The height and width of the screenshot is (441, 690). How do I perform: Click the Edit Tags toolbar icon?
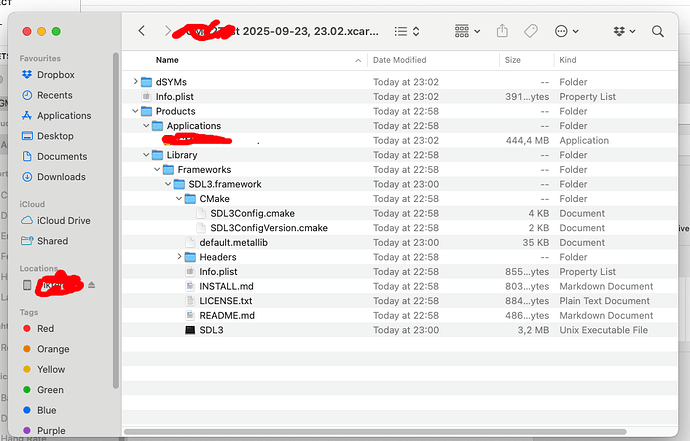[531, 31]
